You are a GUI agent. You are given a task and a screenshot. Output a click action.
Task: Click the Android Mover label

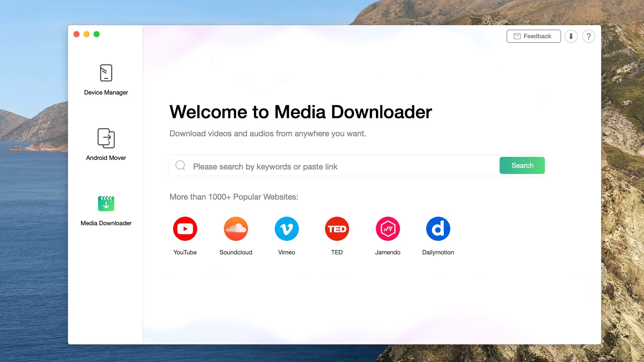[106, 158]
